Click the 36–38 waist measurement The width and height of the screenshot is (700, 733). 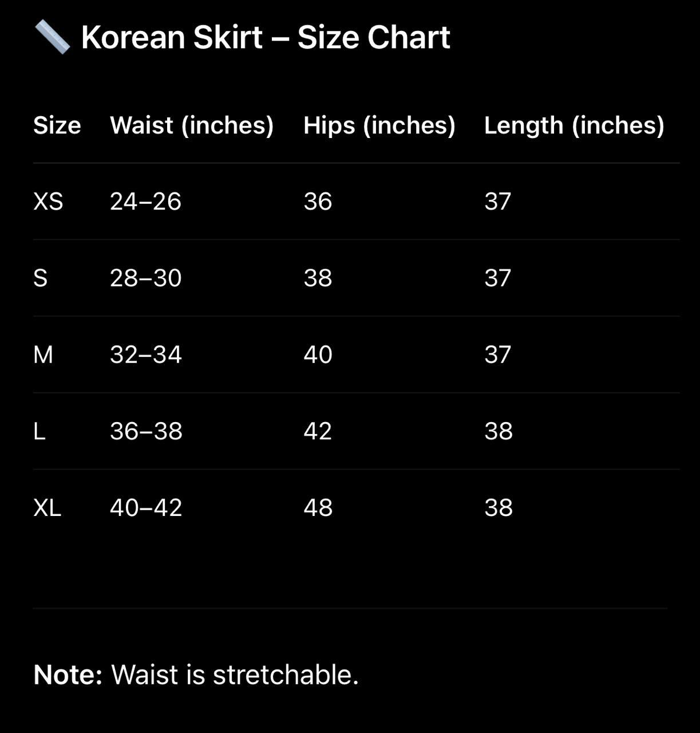click(x=146, y=431)
